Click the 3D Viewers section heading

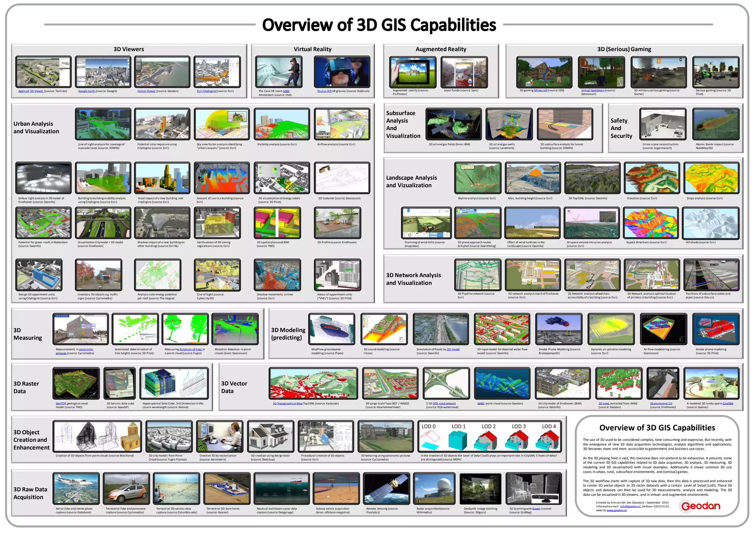129,49
